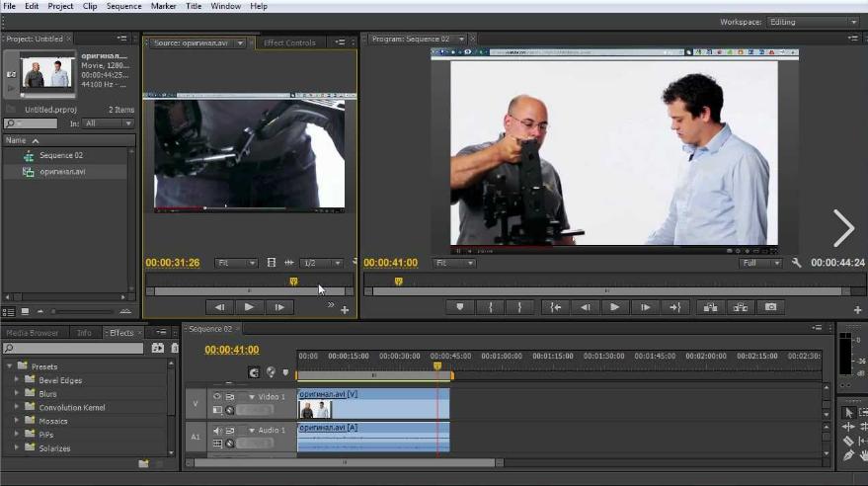The height and width of the screenshot is (486, 868).
Task: Toggle sync lock on Video 1 track
Action: 232,397
